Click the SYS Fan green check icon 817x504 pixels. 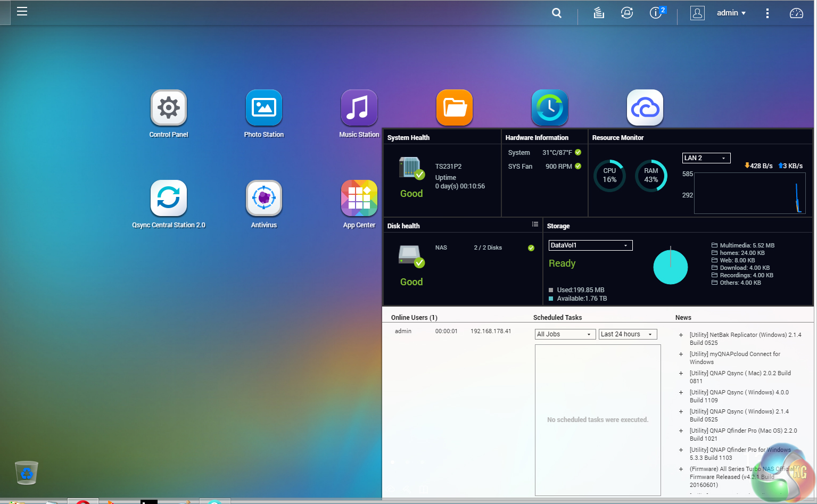coord(578,166)
